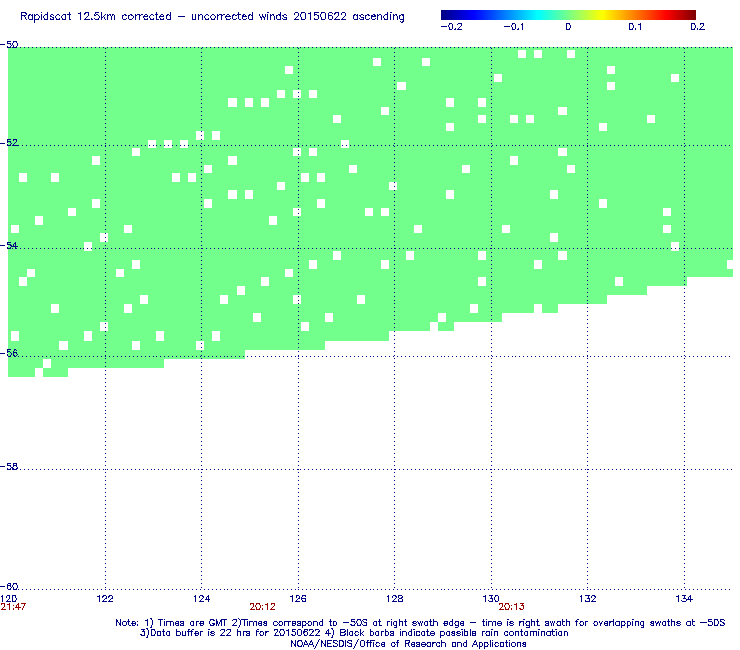Click the latitude label '-54'
This screenshot has width=740, height=650.
click(x=9, y=245)
